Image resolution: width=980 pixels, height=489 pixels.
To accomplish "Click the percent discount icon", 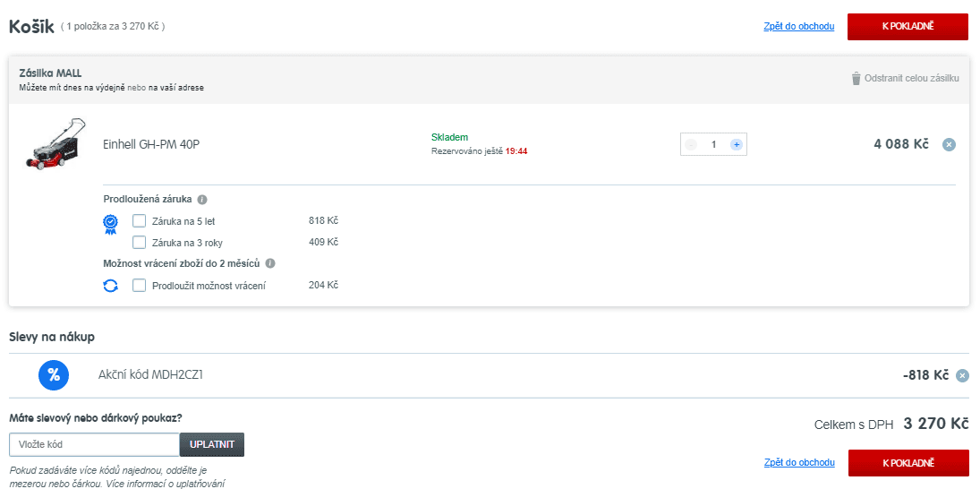I will (x=54, y=375).
